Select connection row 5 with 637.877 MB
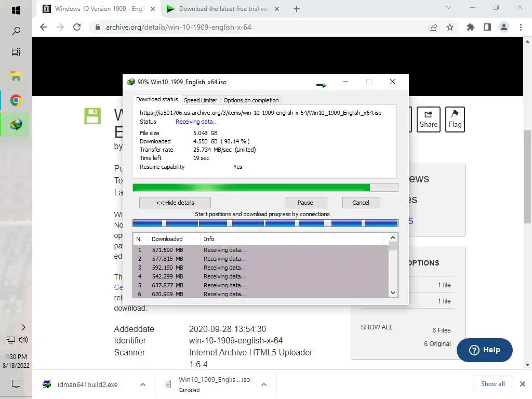 (x=261, y=285)
